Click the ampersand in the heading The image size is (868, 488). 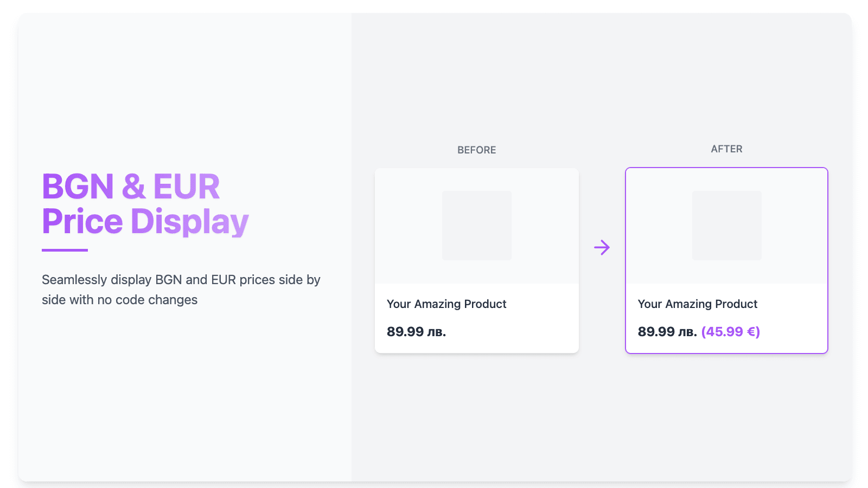133,187
